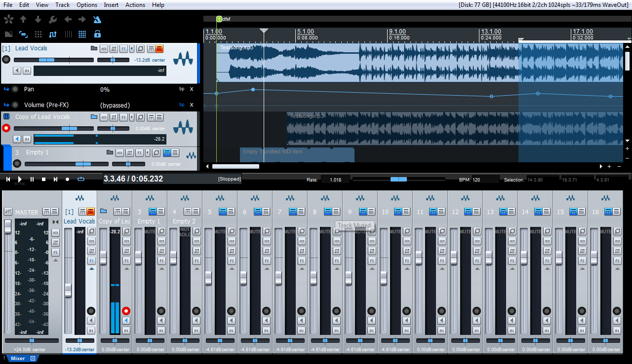Enable input monitoring on Lead Vocals
Viewport: 632px width, 364px height.
pyautogui.click(x=27, y=71)
